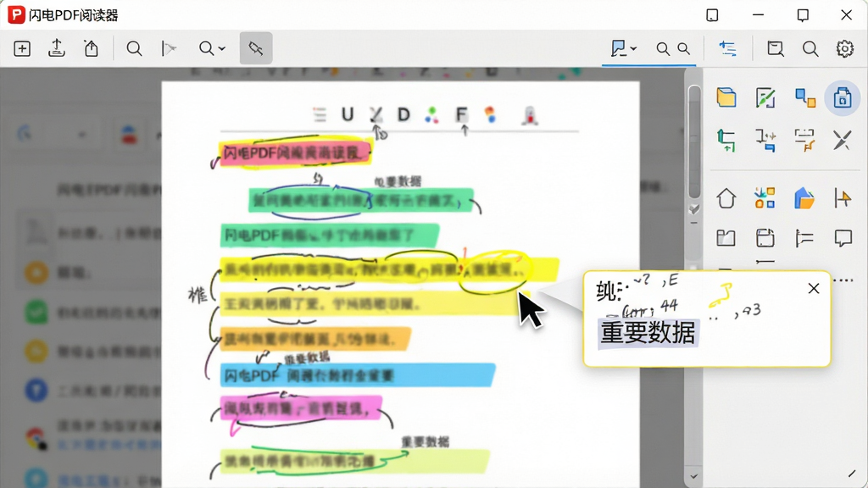Image resolution: width=868 pixels, height=488 pixels.
Task: Click the crossed tools icon in side panel
Action: (x=843, y=140)
